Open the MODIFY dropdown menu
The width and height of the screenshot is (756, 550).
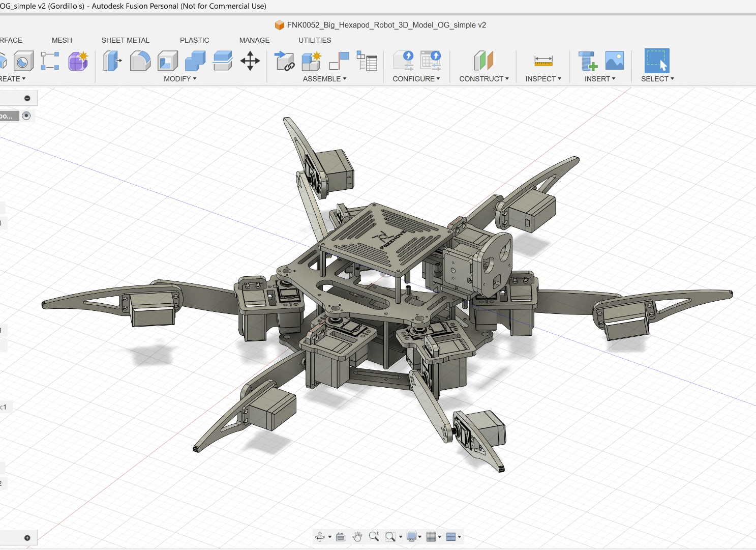[x=180, y=79]
